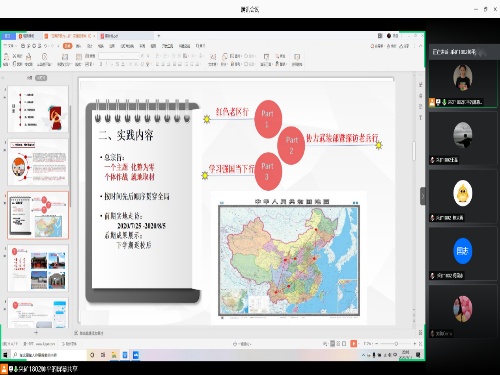Open the font name dropdown
This screenshot has height=375, width=500.
119,56
